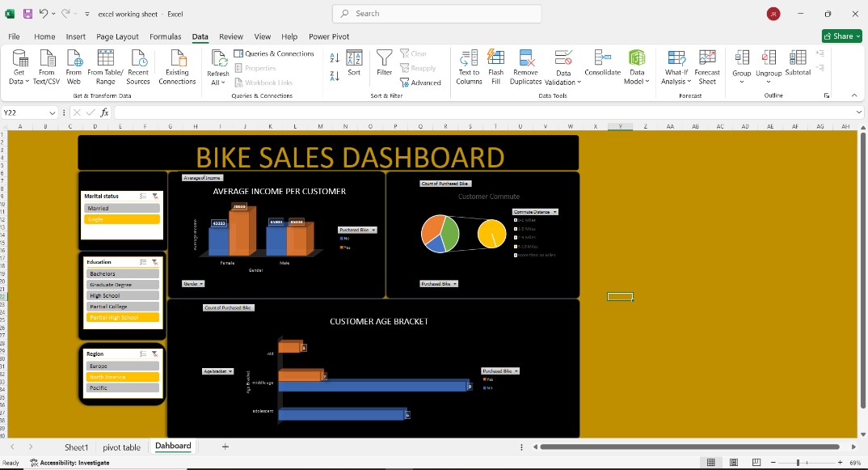Click Group outline icon
Image resolution: width=868 pixels, height=470 pixels.
pyautogui.click(x=742, y=57)
